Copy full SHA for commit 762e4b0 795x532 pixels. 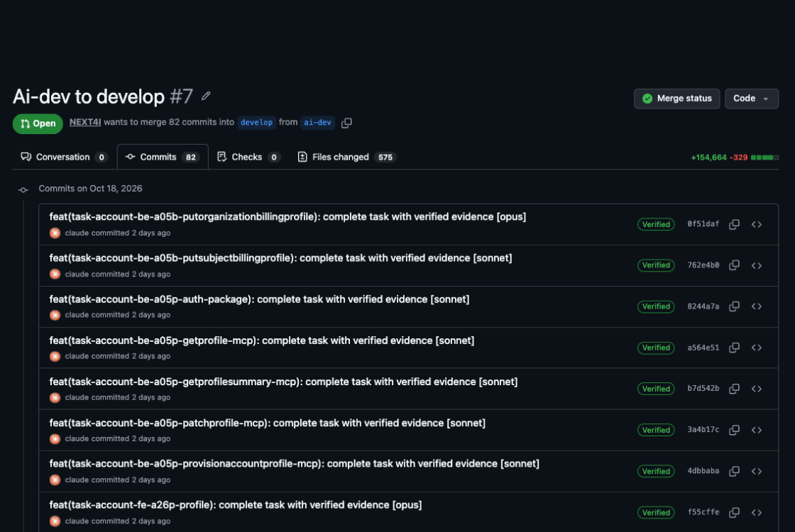[x=734, y=265]
